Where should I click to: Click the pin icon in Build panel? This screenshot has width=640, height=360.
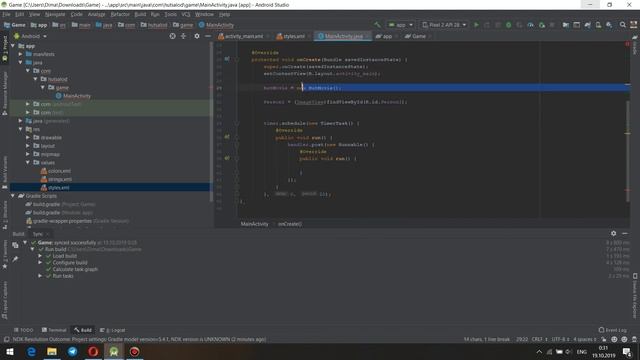pyautogui.click(x=15, y=259)
